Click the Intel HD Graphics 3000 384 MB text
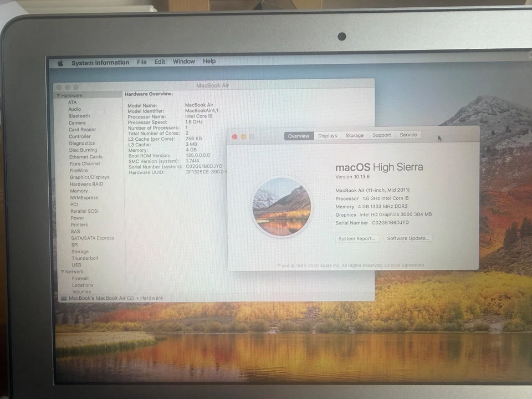Viewport: 532px width, 399px height. click(x=396, y=214)
